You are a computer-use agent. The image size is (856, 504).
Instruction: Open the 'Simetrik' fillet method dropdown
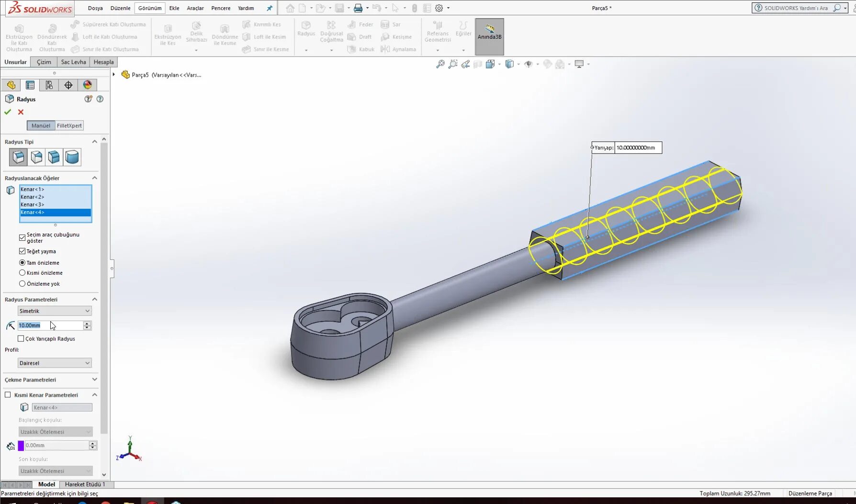[x=55, y=311]
